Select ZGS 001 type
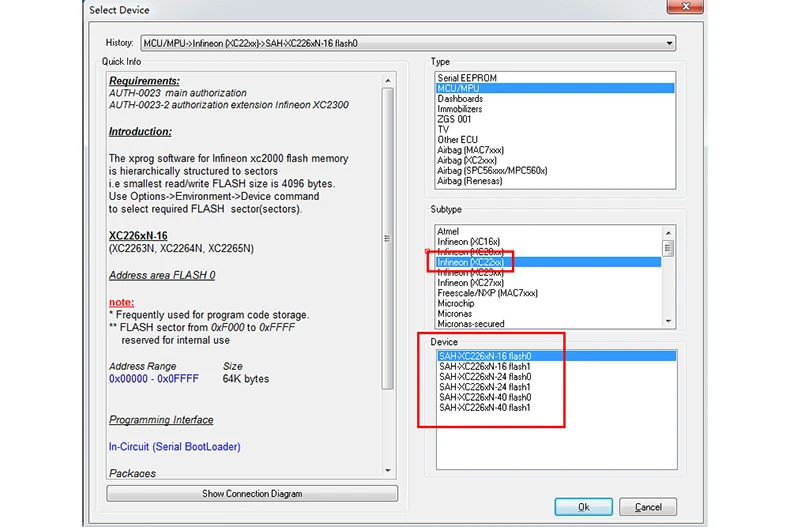 click(554, 119)
